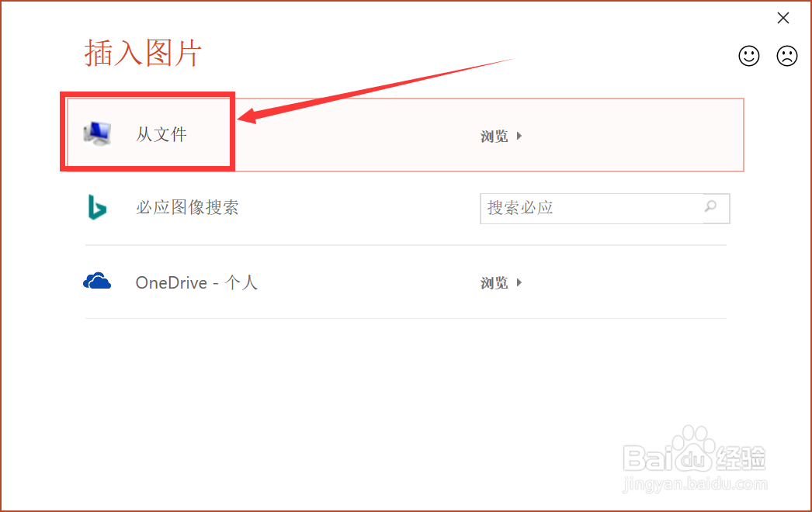Open 浏览 in the 从文件 row
This screenshot has height=512, width=812.
point(494,137)
